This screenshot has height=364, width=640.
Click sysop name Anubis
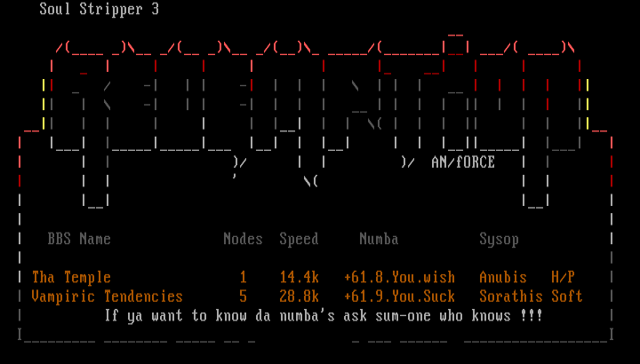click(503, 277)
